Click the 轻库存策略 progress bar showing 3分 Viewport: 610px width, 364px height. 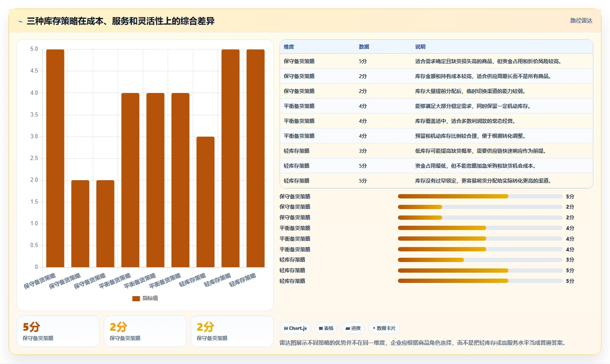[x=480, y=260]
